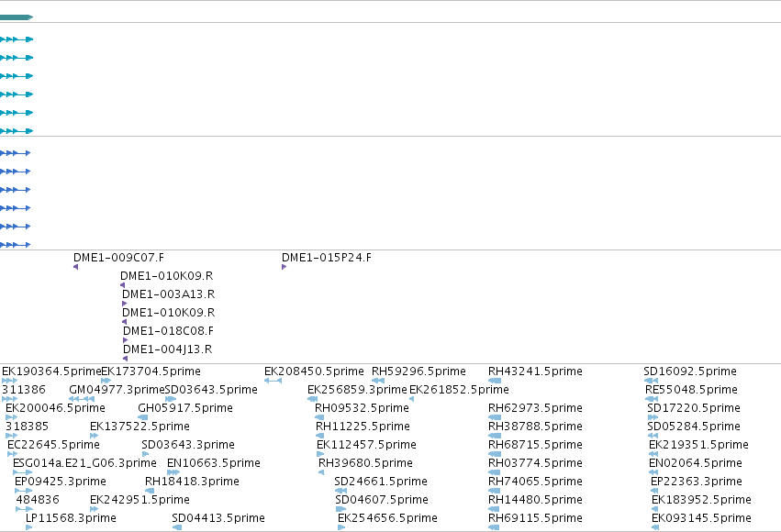This screenshot has height=532, width=781.
Task: Select the EN02064.5prime label
Action: [696, 463]
